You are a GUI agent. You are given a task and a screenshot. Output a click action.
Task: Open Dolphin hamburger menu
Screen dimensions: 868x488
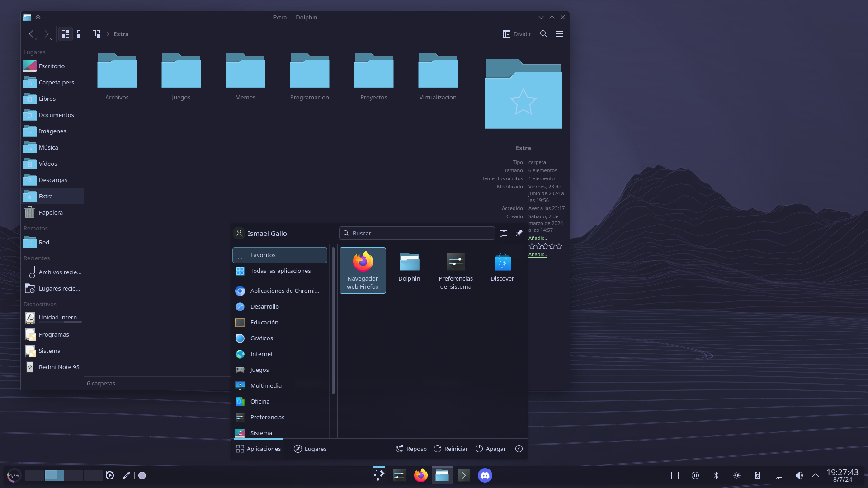point(559,34)
